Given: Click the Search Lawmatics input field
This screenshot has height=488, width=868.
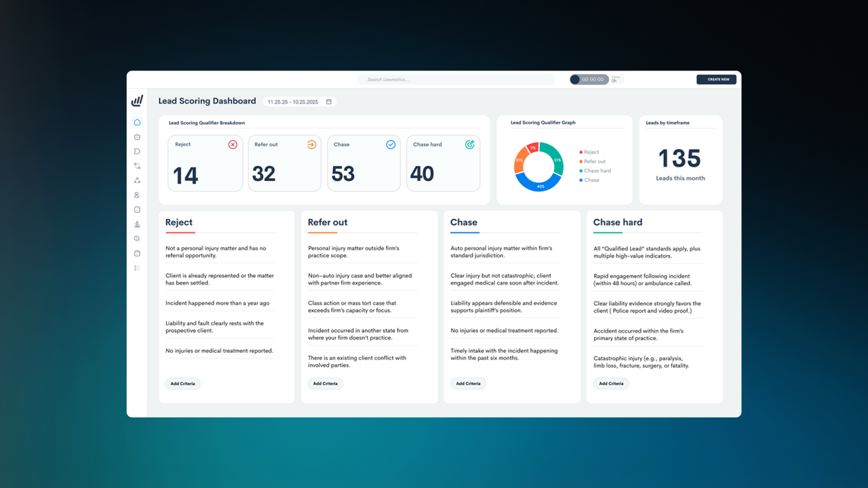Looking at the screenshot, I should point(456,79).
